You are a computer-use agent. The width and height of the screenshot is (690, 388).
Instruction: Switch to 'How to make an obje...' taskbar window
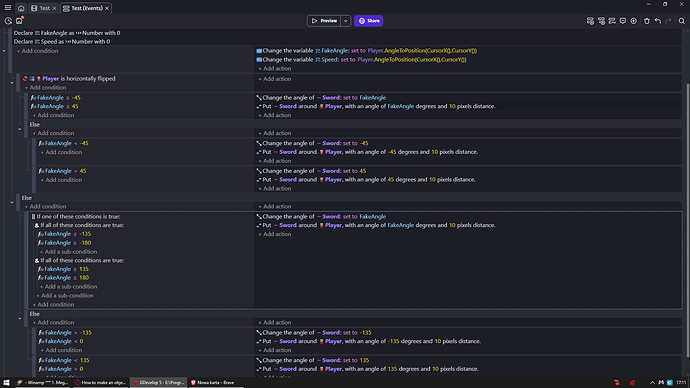[x=100, y=383]
